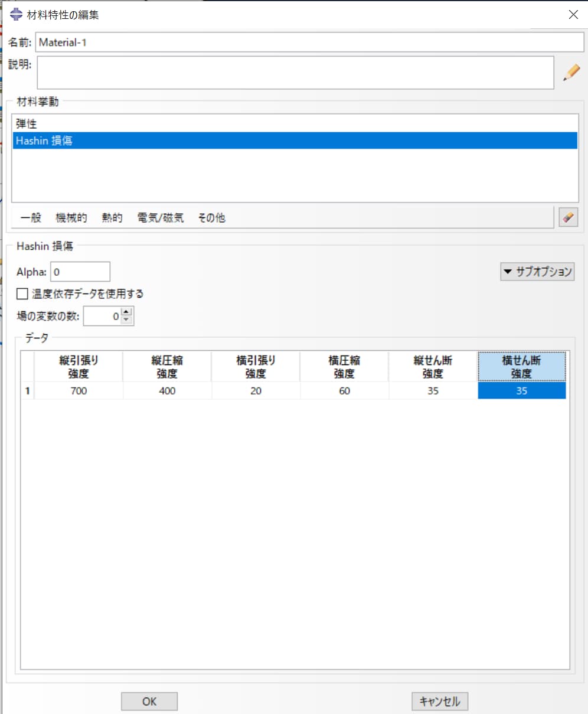Decrease 場の変数の数 with the down arrow

click(x=126, y=319)
